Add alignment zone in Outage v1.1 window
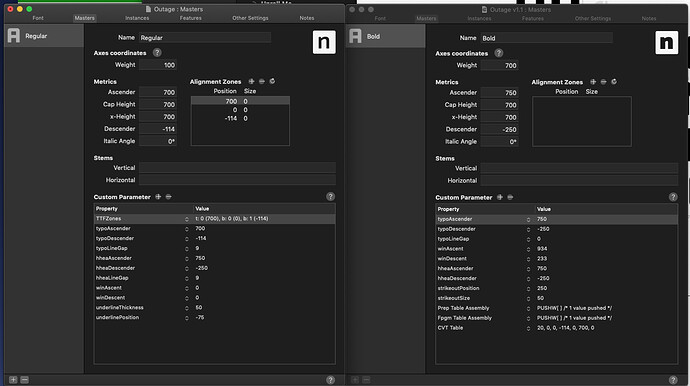690x386 pixels. click(x=593, y=82)
